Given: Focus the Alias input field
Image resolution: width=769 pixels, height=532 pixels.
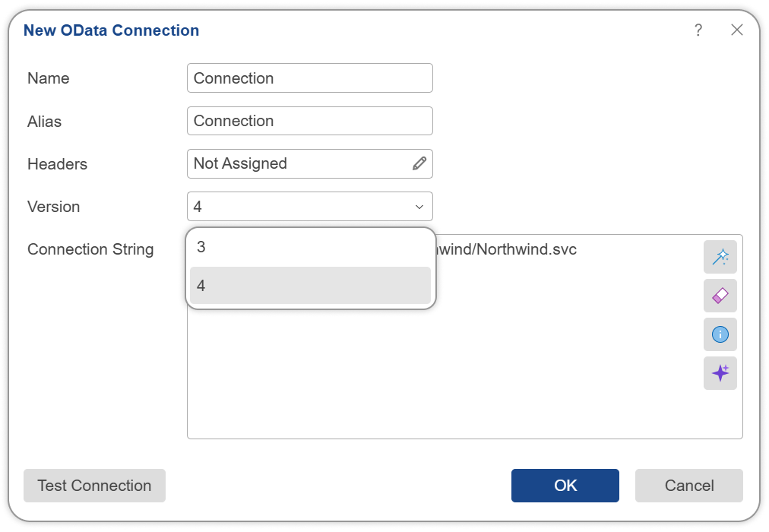Looking at the screenshot, I should pos(310,121).
